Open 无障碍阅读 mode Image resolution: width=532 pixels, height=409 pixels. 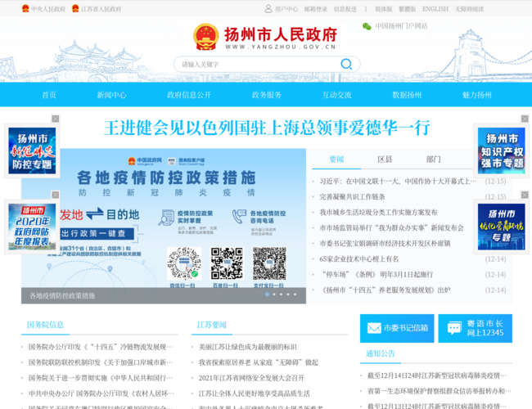tap(469, 9)
